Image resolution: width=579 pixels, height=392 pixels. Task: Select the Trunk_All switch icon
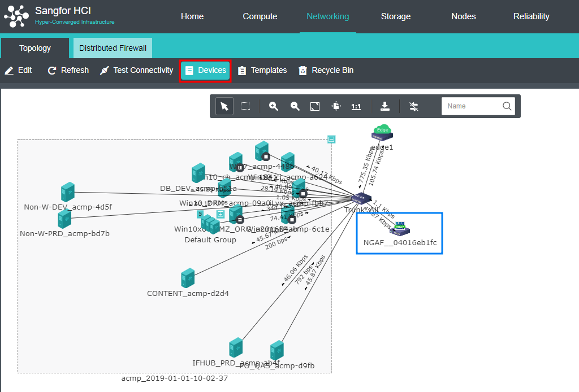pos(361,198)
